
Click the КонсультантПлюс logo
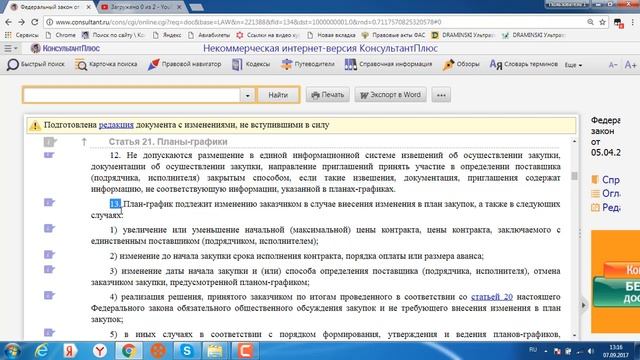[65, 48]
